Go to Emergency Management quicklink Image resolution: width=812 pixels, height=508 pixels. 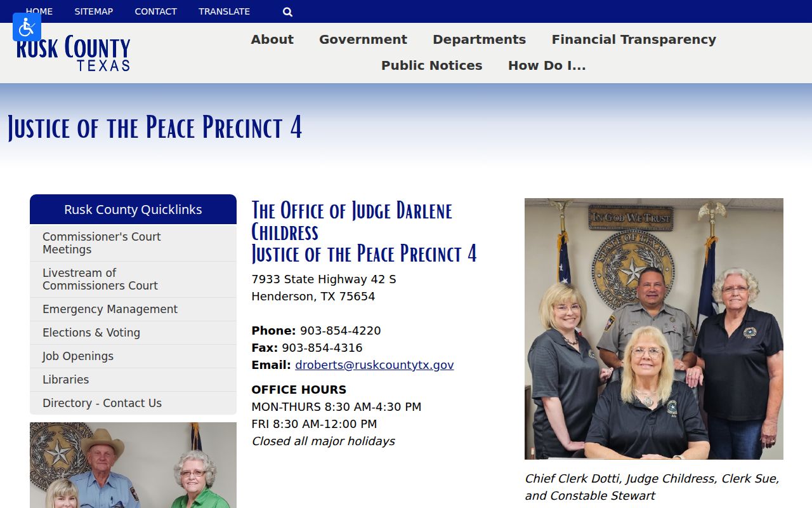[133, 309]
